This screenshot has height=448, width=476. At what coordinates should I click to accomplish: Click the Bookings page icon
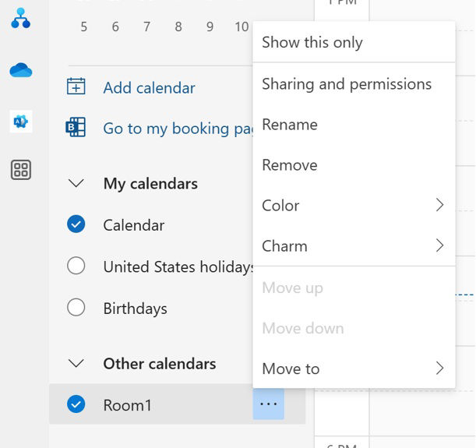[x=76, y=128]
